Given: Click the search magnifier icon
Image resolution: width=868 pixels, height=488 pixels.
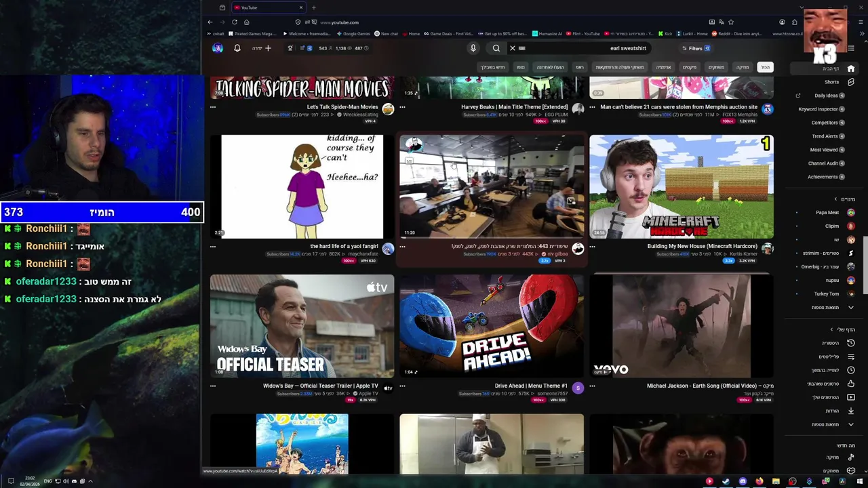Looking at the screenshot, I should (496, 48).
